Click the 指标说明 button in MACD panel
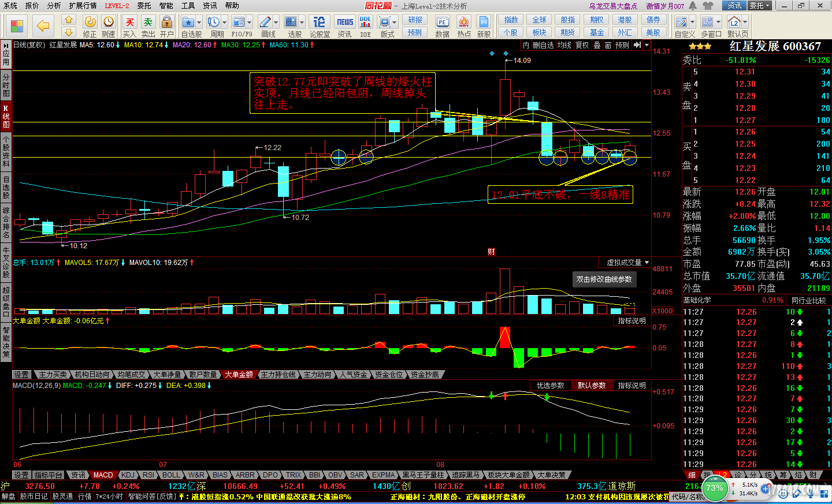 (632, 385)
